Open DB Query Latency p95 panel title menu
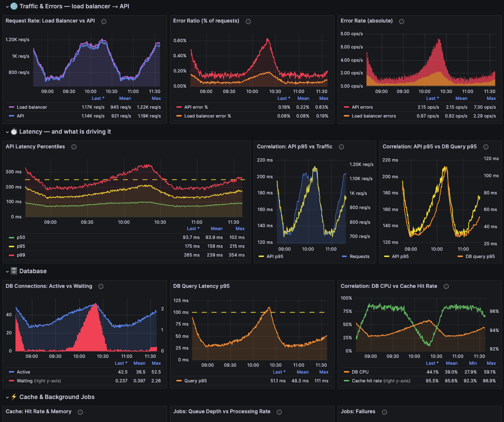Image resolution: width=504 pixels, height=422 pixels. [201, 286]
